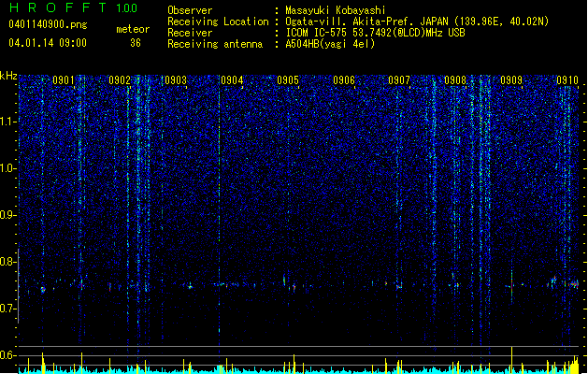Click the receiver ICOM IC-575 frequency text
This screenshot has height=374, width=588.
(376, 33)
